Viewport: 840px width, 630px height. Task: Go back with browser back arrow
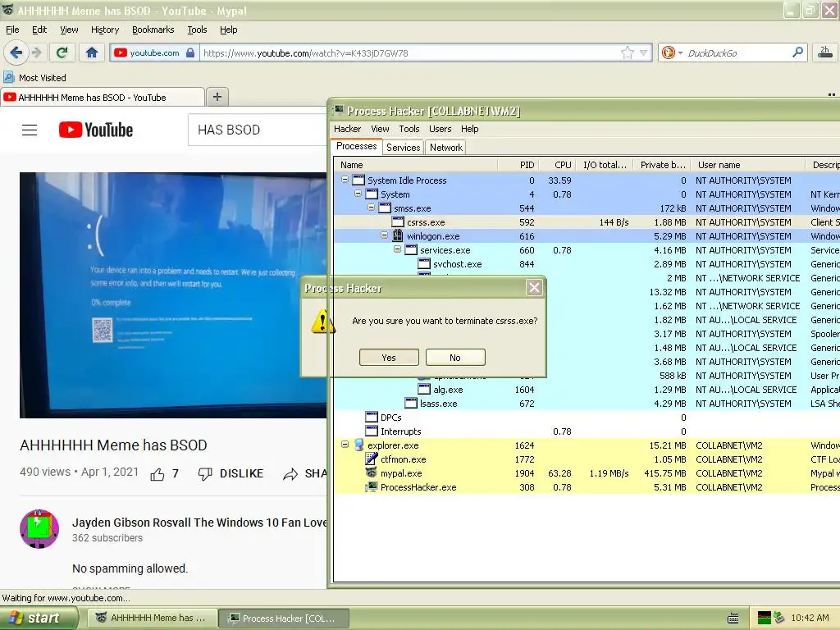click(16, 52)
